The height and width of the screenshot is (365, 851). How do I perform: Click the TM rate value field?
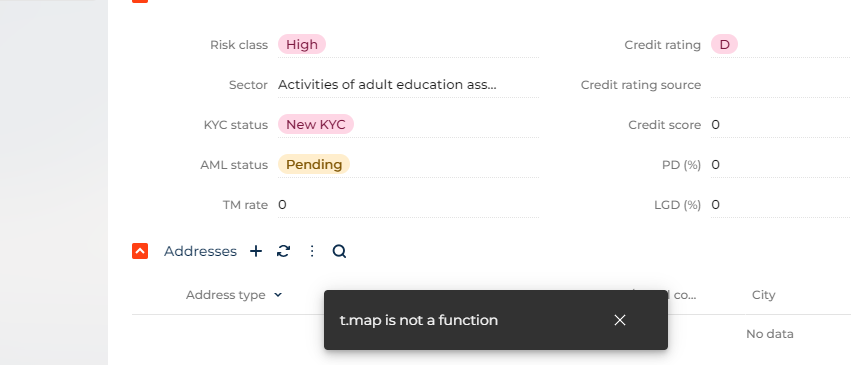408,204
